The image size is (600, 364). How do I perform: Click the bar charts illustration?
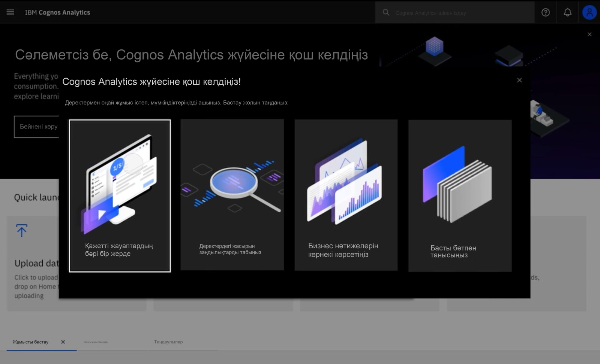(344, 182)
